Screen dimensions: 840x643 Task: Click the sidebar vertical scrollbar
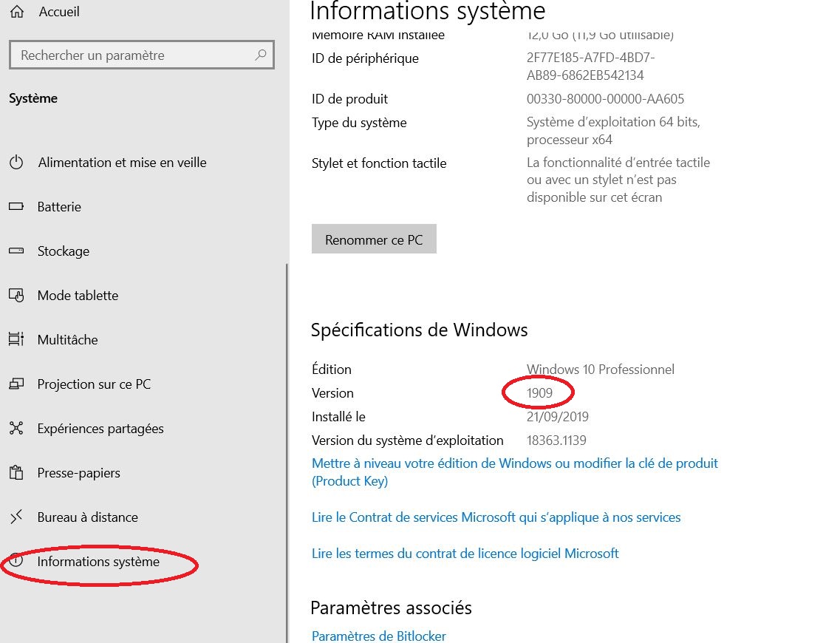click(287, 453)
